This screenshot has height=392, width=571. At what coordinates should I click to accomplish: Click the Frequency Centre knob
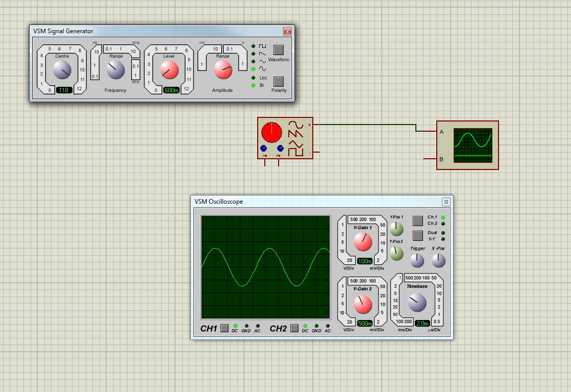click(62, 70)
